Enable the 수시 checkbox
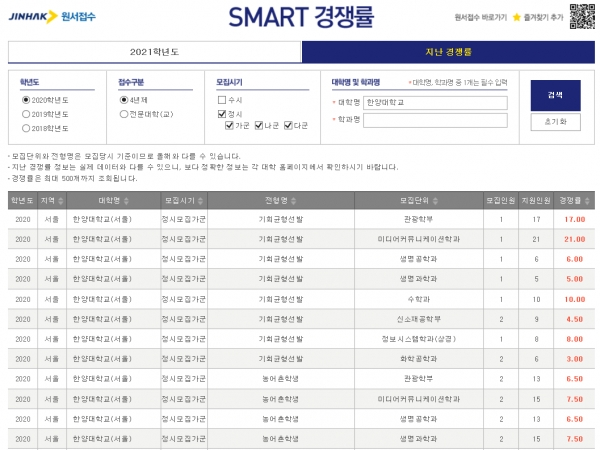The height and width of the screenshot is (450, 600). pos(222,100)
